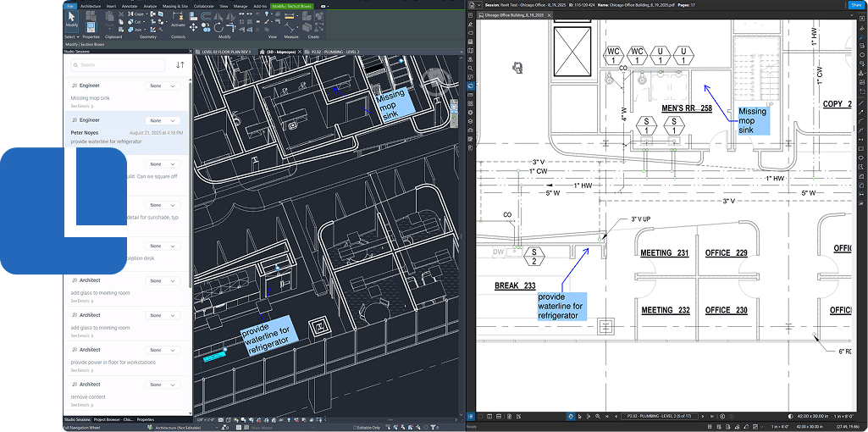Expand See Details under Missing mop sink

(x=80, y=107)
